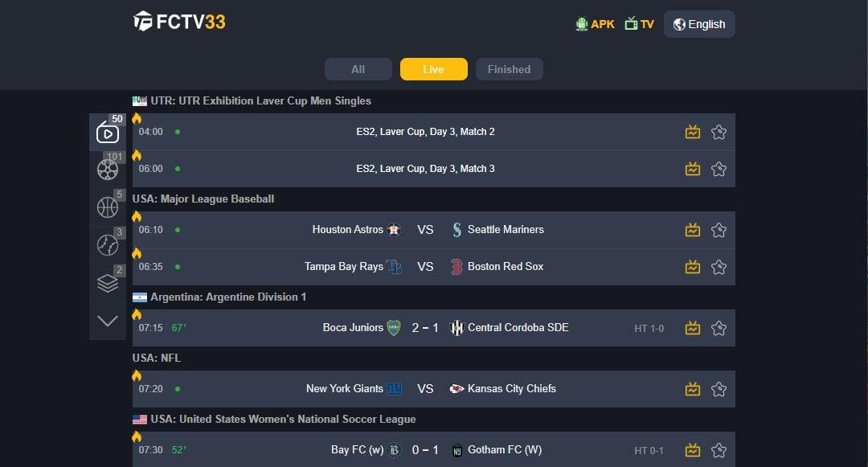Open the English language dropdown
Image resolution: width=868 pixels, height=467 pixels.
(x=698, y=23)
